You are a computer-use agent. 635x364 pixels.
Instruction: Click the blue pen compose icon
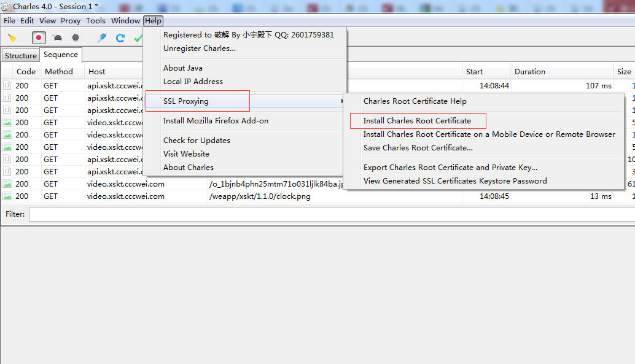[102, 37]
